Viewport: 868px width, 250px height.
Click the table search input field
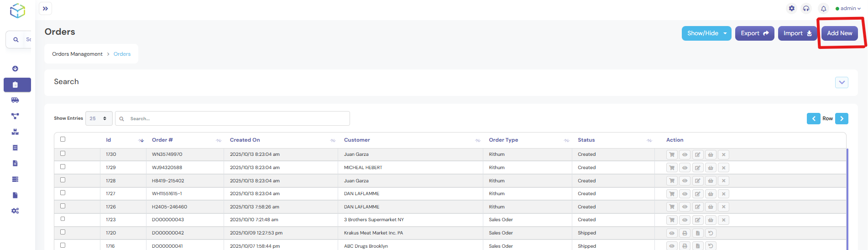pyautogui.click(x=237, y=118)
